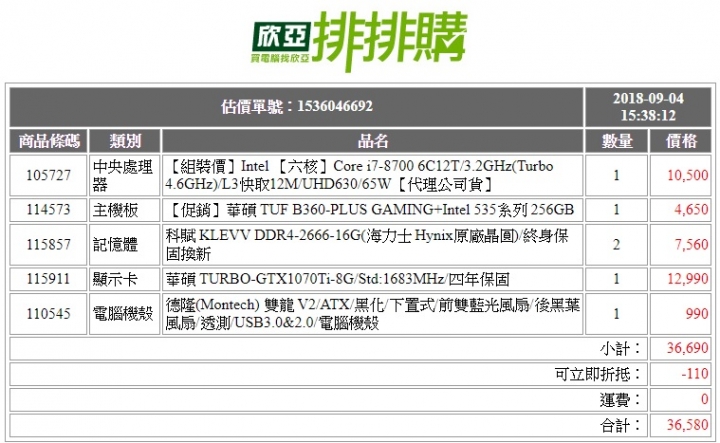
Task: Click the 德隆 Montech 雙龍 V2 product name
Action: [372, 314]
